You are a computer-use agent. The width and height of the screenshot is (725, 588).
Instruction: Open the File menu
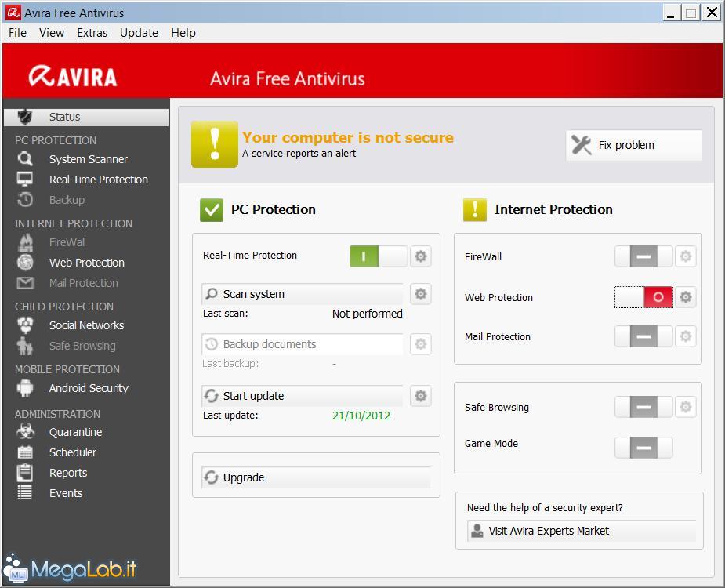pos(17,33)
